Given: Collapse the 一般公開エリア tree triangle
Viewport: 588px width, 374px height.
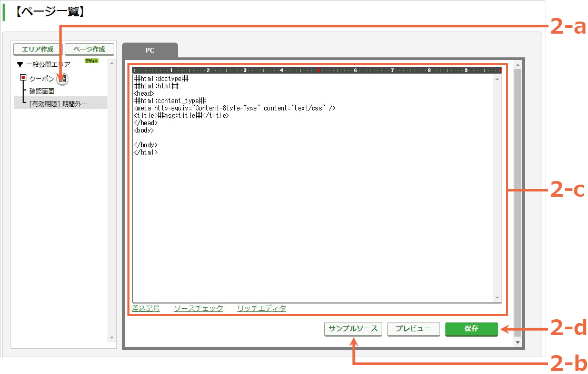Looking at the screenshot, I should [x=20, y=65].
